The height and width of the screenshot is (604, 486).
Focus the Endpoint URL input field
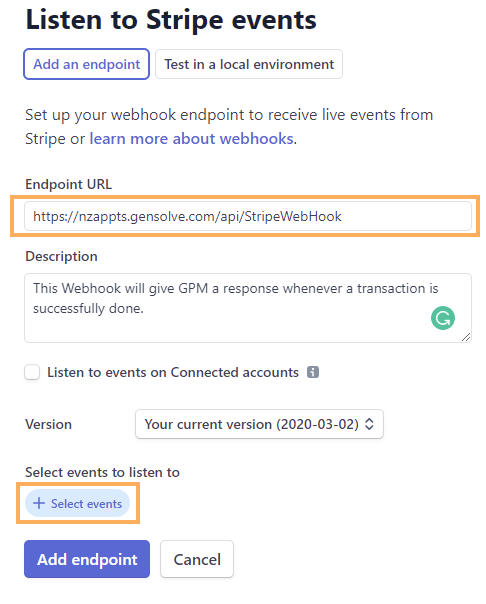(248, 216)
